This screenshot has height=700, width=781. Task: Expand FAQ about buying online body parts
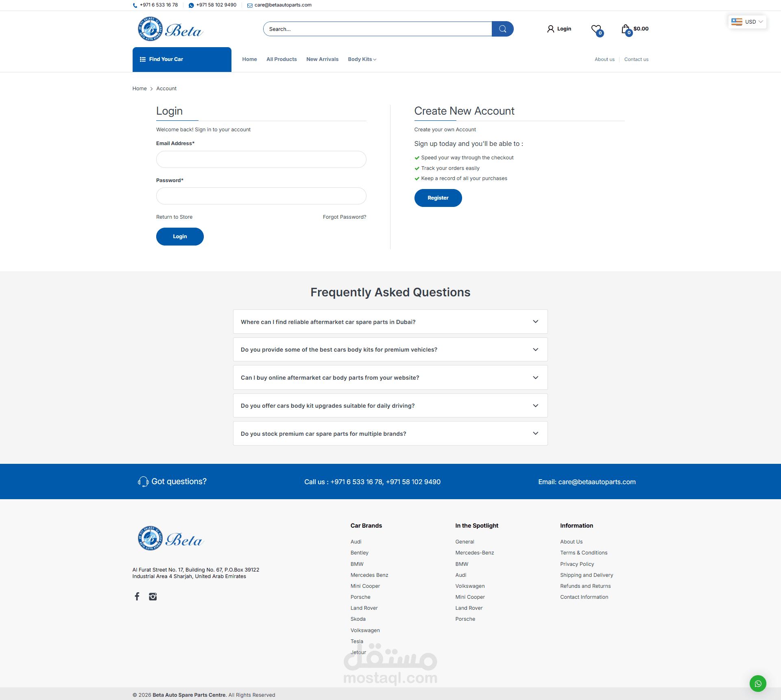coord(390,378)
